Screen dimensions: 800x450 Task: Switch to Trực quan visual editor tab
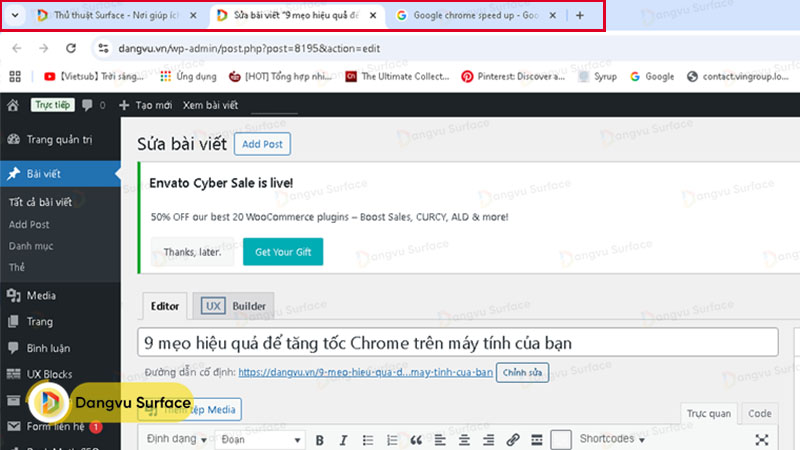point(709,413)
